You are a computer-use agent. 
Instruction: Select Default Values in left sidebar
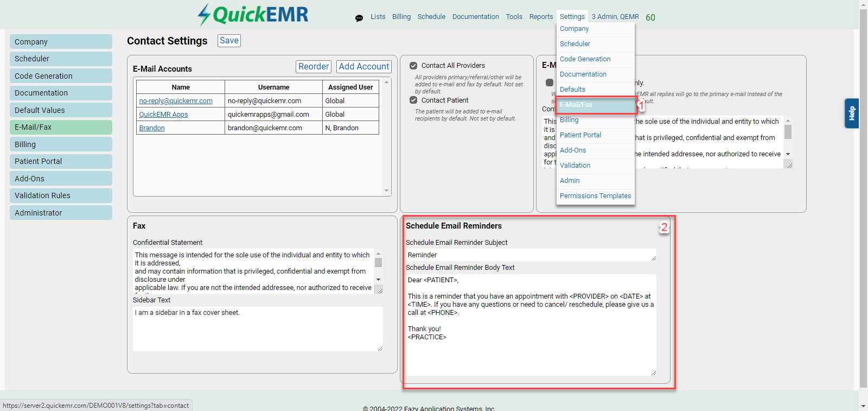(61, 110)
